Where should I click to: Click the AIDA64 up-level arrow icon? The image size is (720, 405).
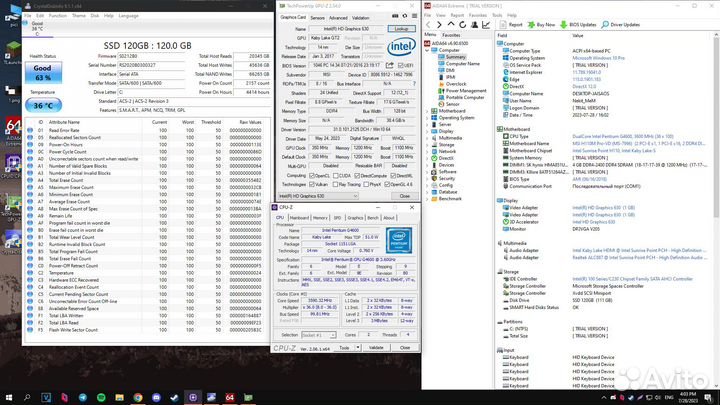(x=451, y=25)
